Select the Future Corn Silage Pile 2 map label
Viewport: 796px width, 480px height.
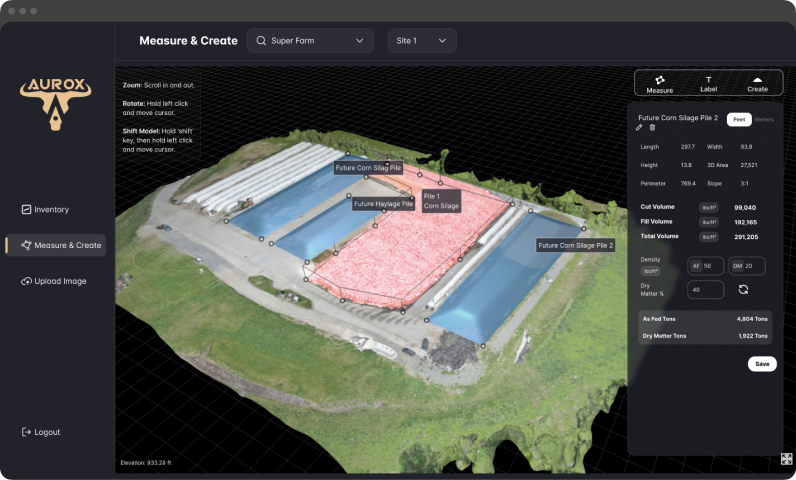click(576, 245)
